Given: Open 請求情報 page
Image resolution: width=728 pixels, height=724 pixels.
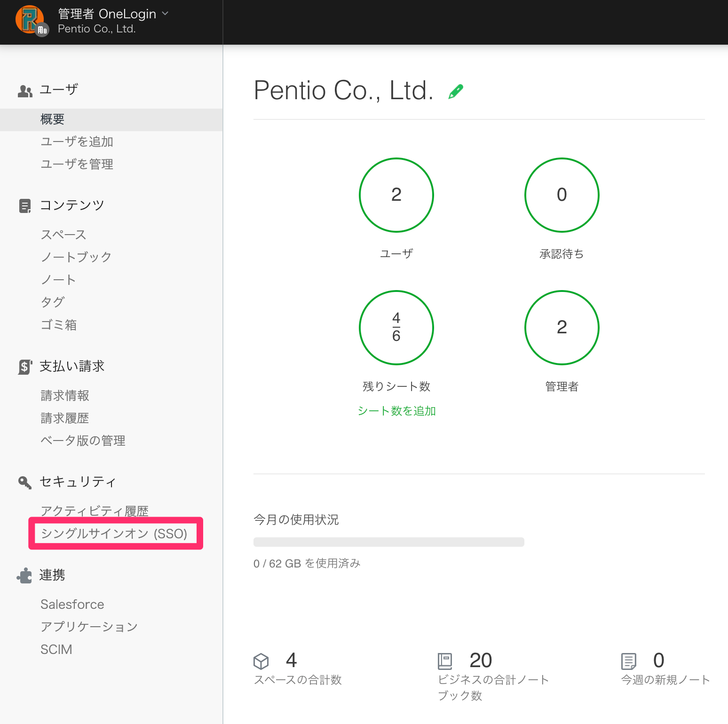Looking at the screenshot, I should (65, 396).
